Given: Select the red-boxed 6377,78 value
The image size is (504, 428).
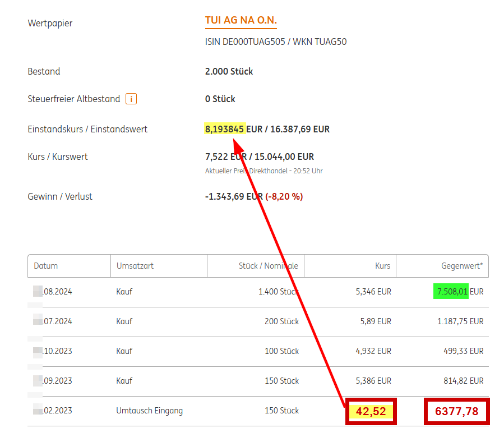Looking at the screenshot, I should pos(456,412).
